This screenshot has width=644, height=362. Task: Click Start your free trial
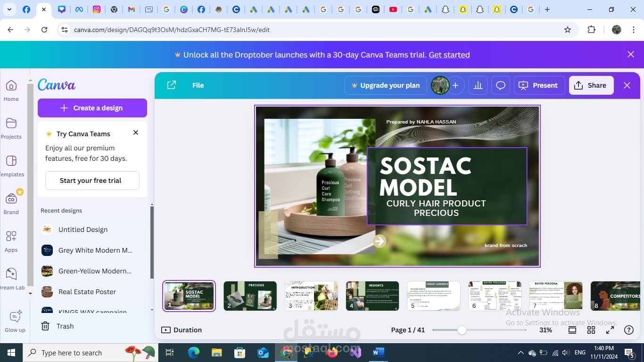tap(92, 181)
